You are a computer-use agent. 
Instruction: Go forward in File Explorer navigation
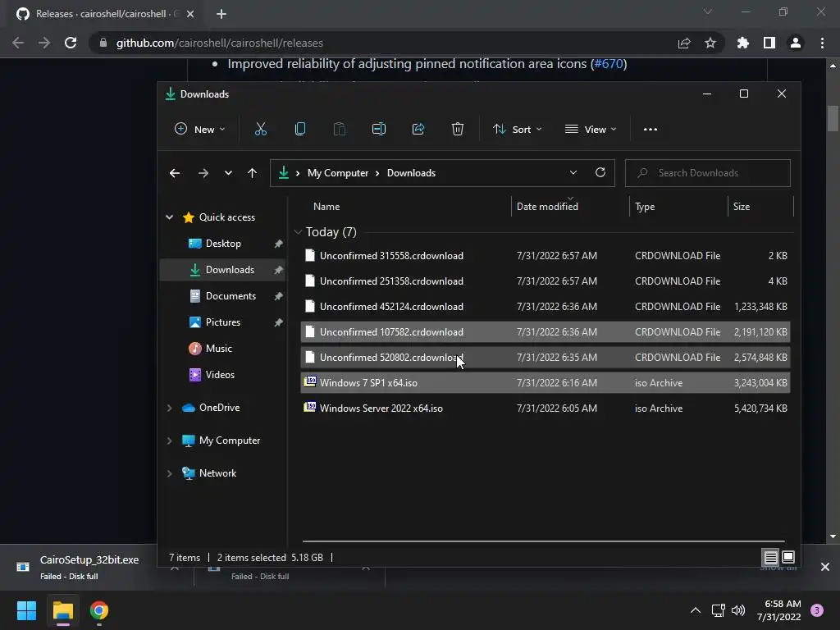coord(203,173)
